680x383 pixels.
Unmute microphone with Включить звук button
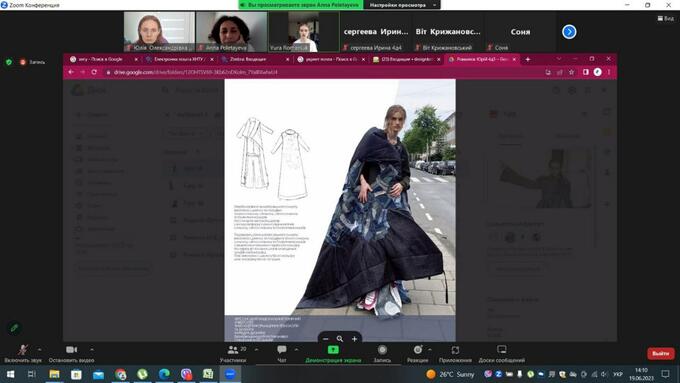(23, 354)
